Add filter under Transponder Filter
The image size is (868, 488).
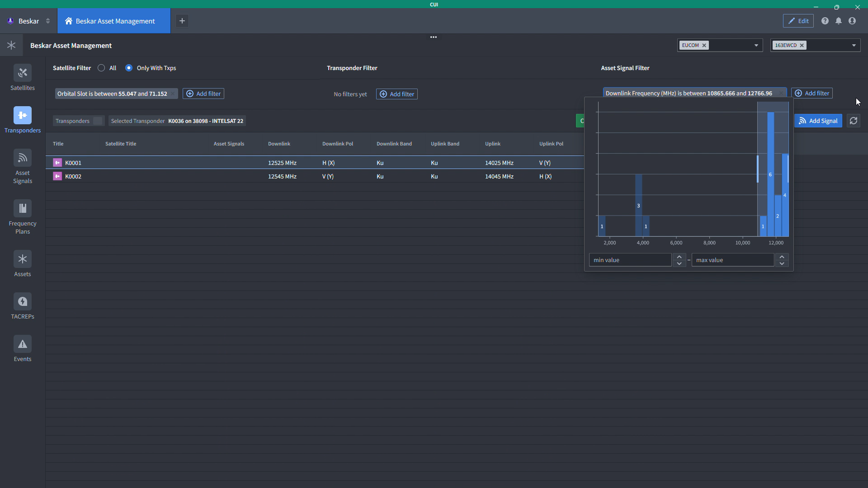click(x=397, y=94)
